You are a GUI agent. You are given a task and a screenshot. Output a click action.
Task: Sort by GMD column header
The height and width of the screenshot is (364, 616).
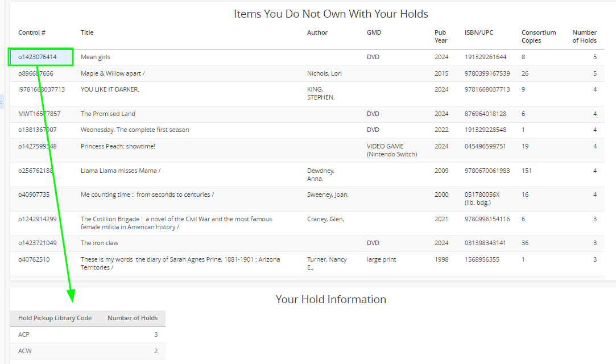click(x=374, y=32)
